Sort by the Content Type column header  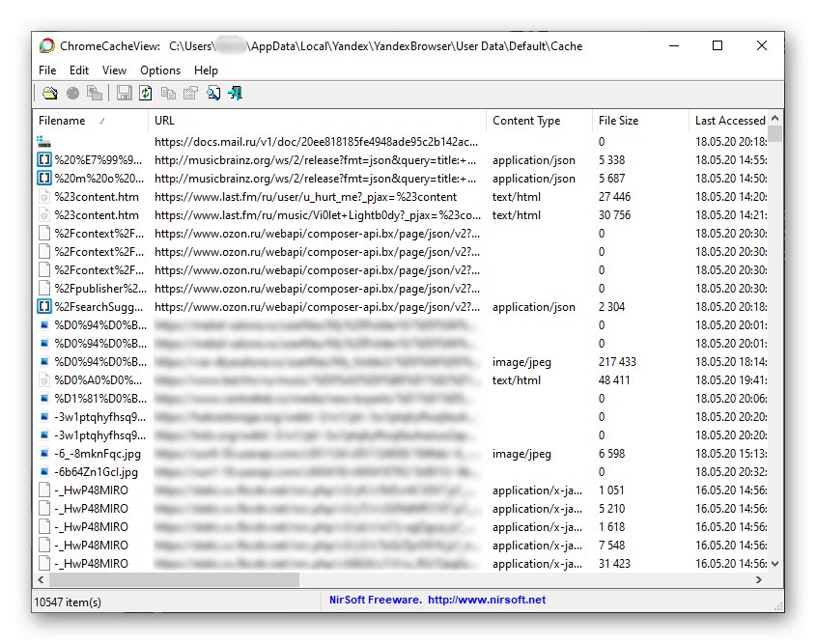[x=539, y=120]
